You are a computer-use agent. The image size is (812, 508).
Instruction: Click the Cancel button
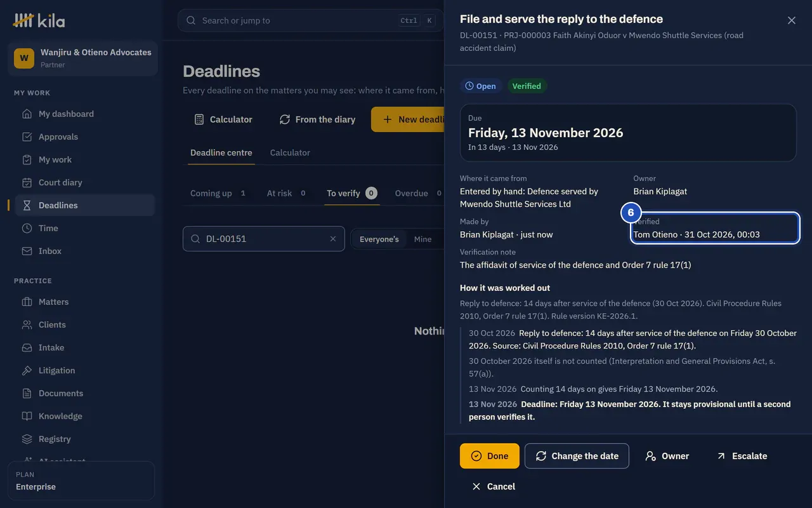(493, 486)
